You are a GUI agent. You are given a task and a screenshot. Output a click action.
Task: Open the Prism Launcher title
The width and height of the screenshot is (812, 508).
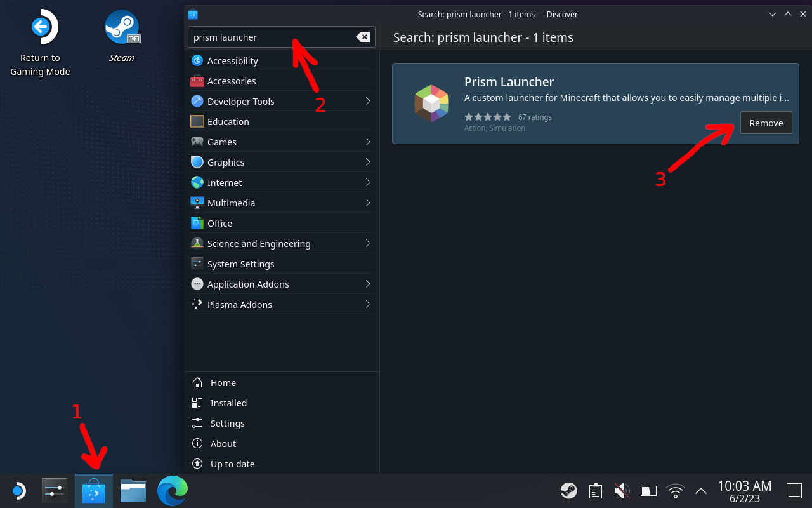509,82
